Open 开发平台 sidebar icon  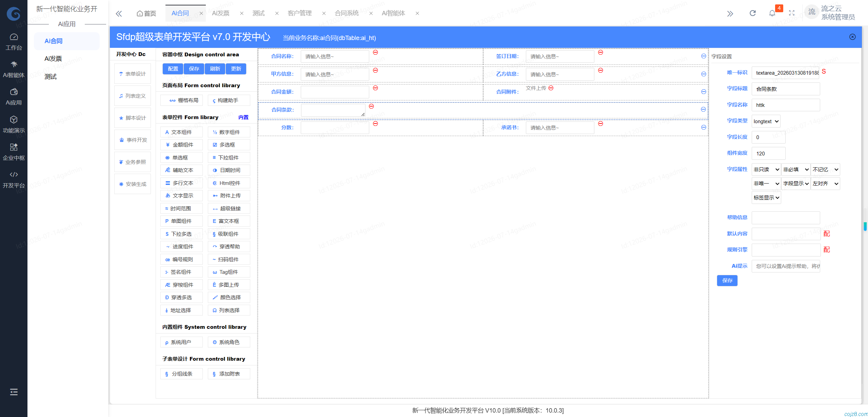coord(14,180)
